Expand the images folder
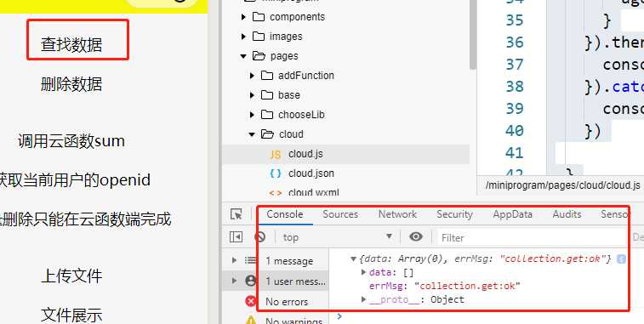This screenshot has height=324, width=644. pyautogui.click(x=243, y=37)
